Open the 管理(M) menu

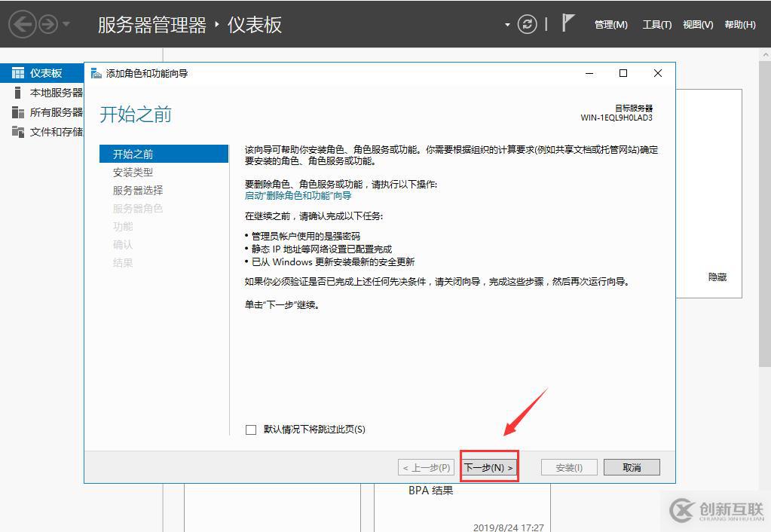(610, 25)
